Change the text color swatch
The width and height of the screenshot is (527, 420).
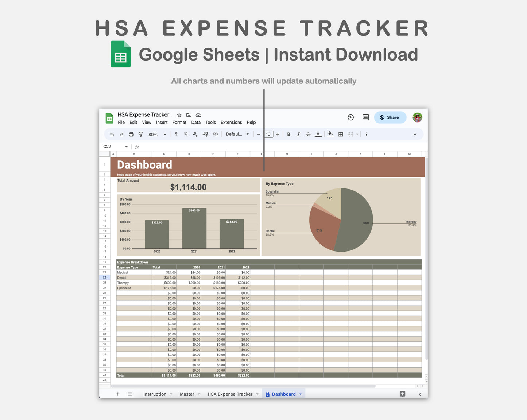coord(318,134)
